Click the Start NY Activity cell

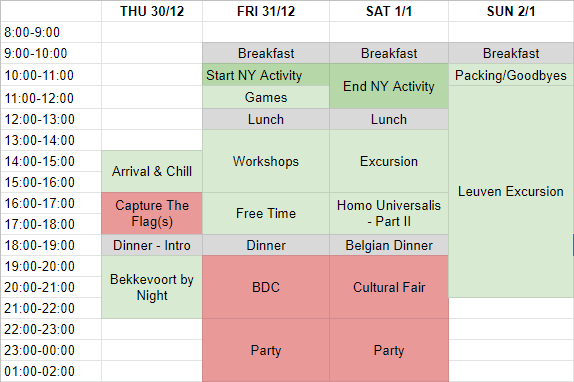[266, 75]
